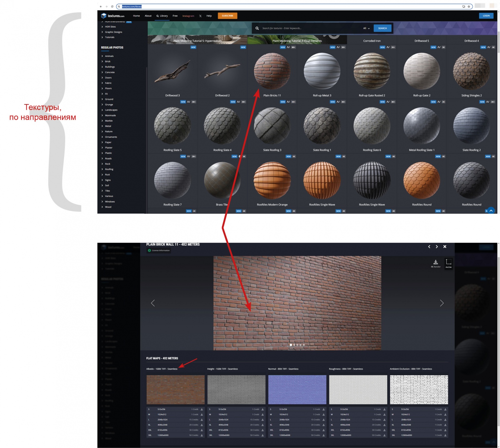
Task: Open the Driftwood 3 model thumbnail
Action: coord(172,72)
